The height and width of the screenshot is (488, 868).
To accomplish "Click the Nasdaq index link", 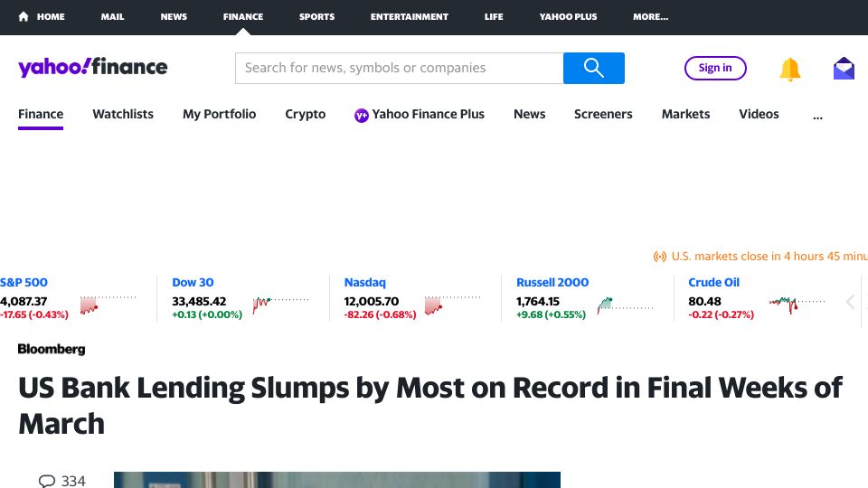I will (x=364, y=282).
